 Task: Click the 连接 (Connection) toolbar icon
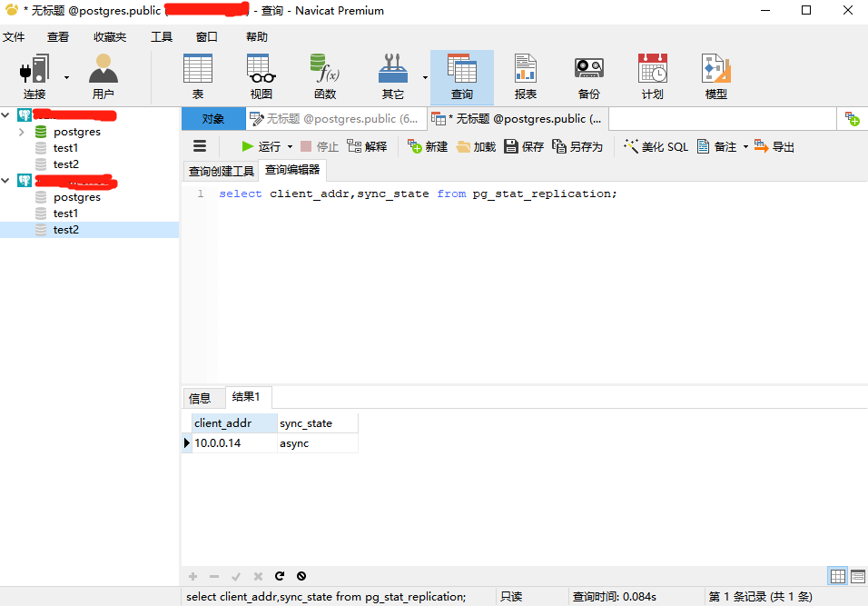35,76
